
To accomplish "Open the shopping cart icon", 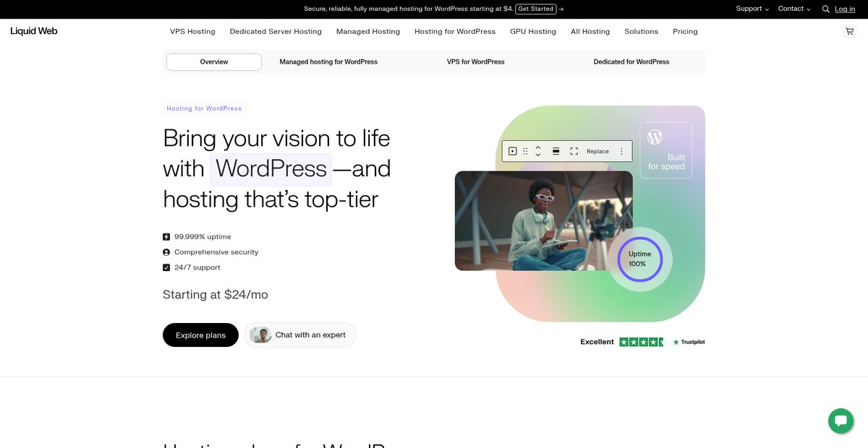I will (849, 32).
